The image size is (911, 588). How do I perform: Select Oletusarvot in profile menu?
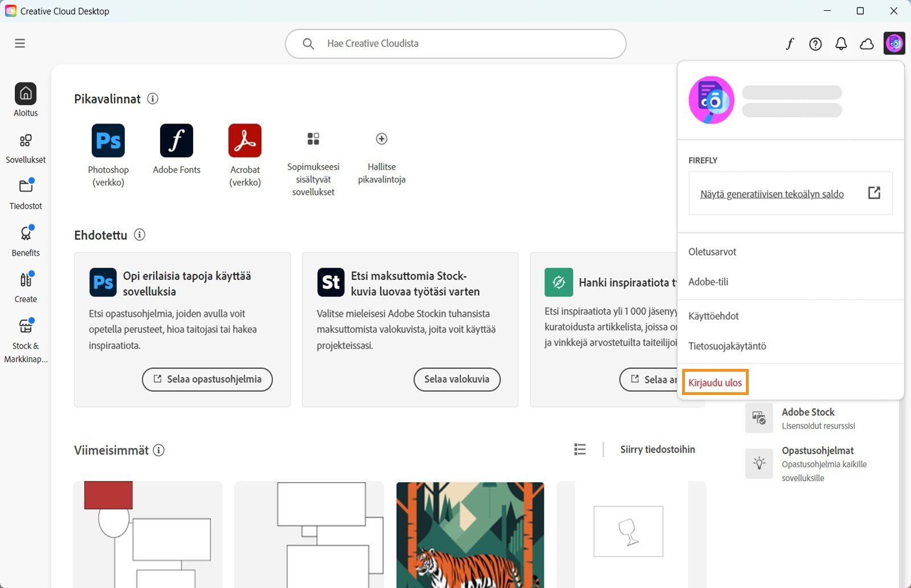click(712, 252)
